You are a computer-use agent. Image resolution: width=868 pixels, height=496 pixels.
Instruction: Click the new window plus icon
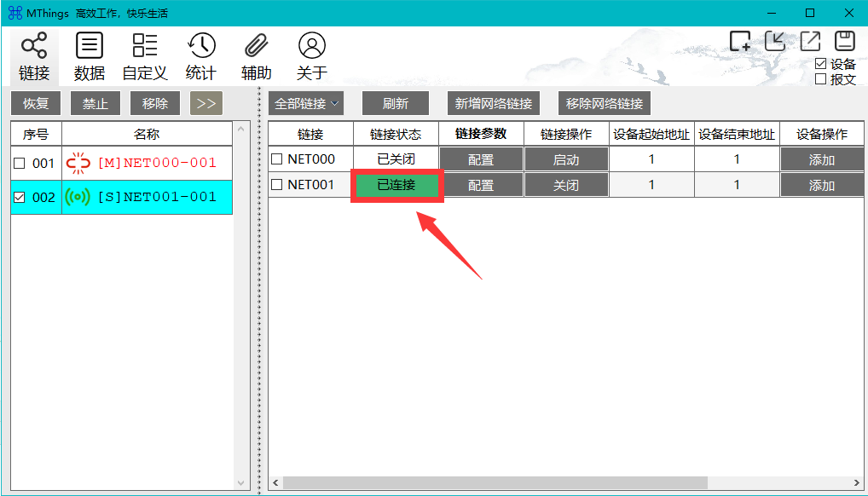click(738, 40)
